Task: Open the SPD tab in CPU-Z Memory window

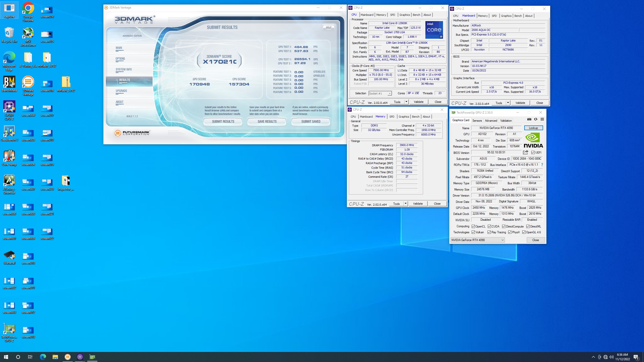Action: [x=392, y=117]
